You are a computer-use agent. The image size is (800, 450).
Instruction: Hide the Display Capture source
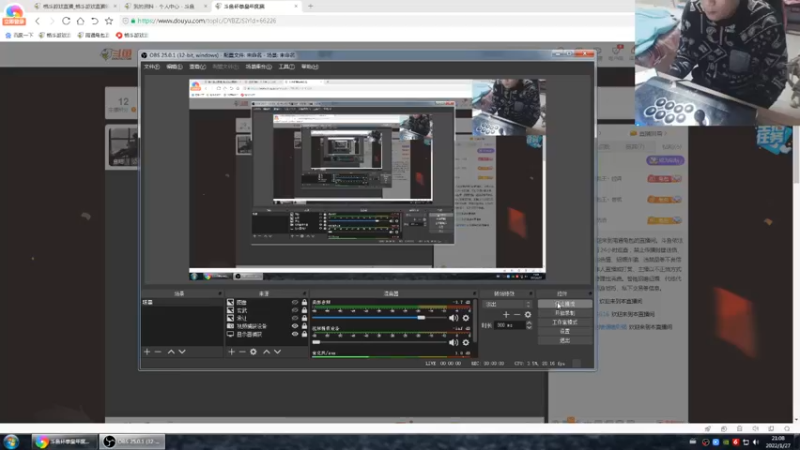pos(294,334)
